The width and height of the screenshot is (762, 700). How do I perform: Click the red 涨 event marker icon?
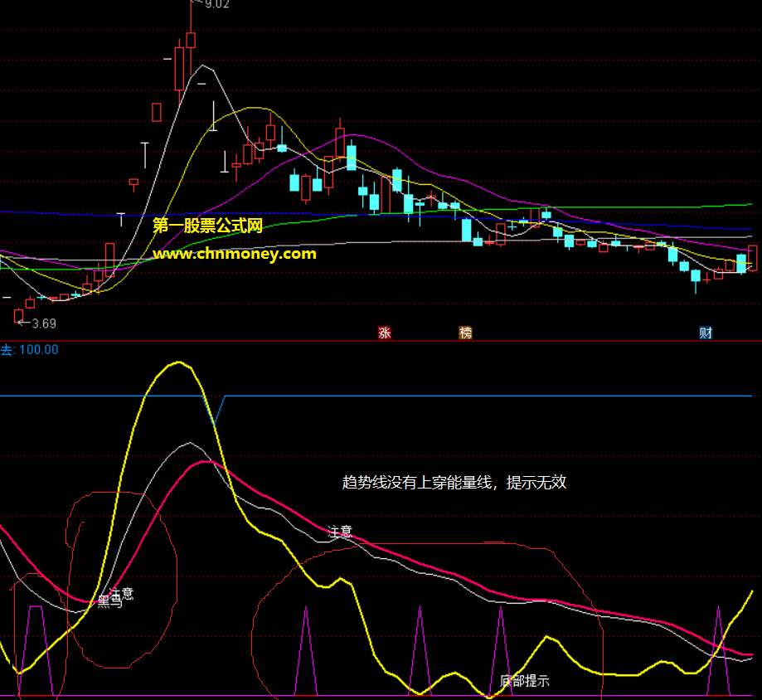385,333
